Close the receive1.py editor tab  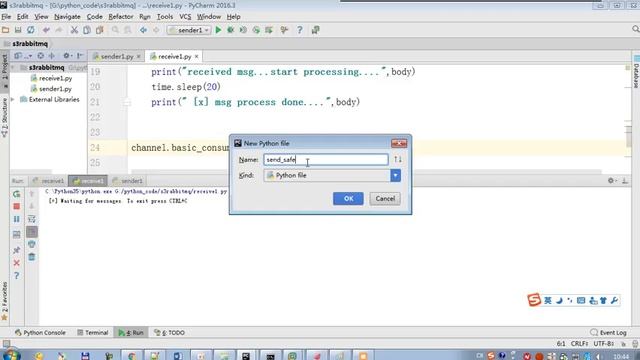(196, 56)
